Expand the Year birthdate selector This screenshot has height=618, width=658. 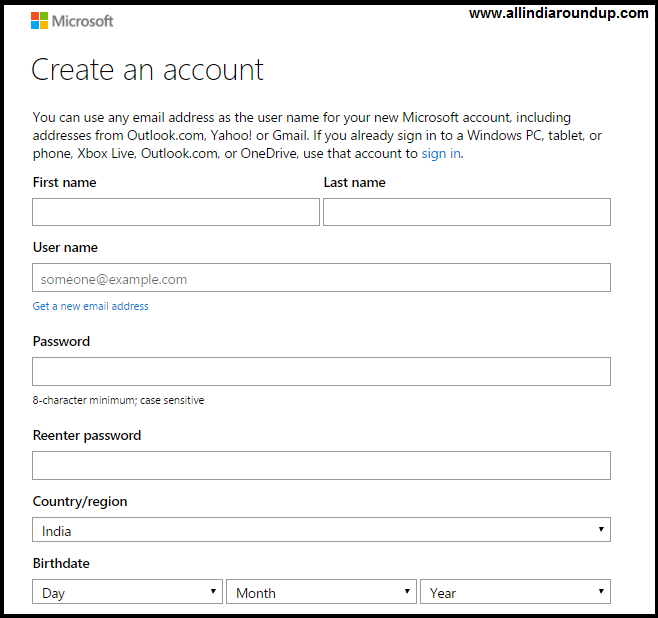[x=515, y=592]
